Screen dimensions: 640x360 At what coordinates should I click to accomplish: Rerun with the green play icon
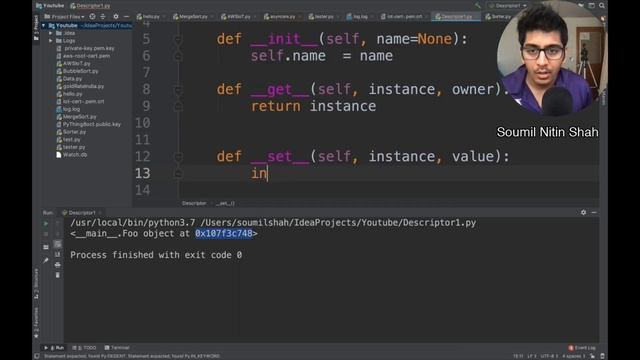click(46, 223)
